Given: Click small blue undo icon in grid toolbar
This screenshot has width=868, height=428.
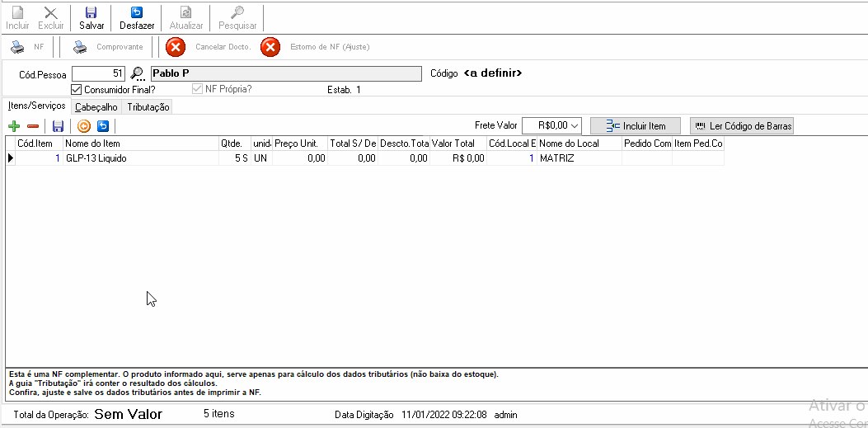Looking at the screenshot, I should point(102,127).
